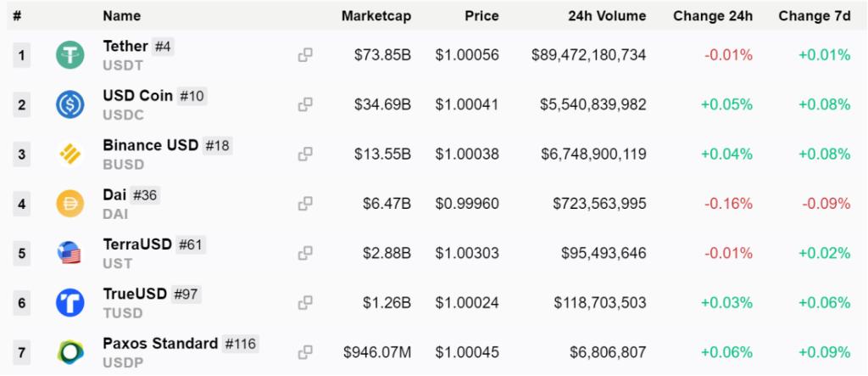Image resolution: width=868 pixels, height=376 pixels.
Task: Click the TerraUSD logo icon
Action: pyautogui.click(x=70, y=253)
